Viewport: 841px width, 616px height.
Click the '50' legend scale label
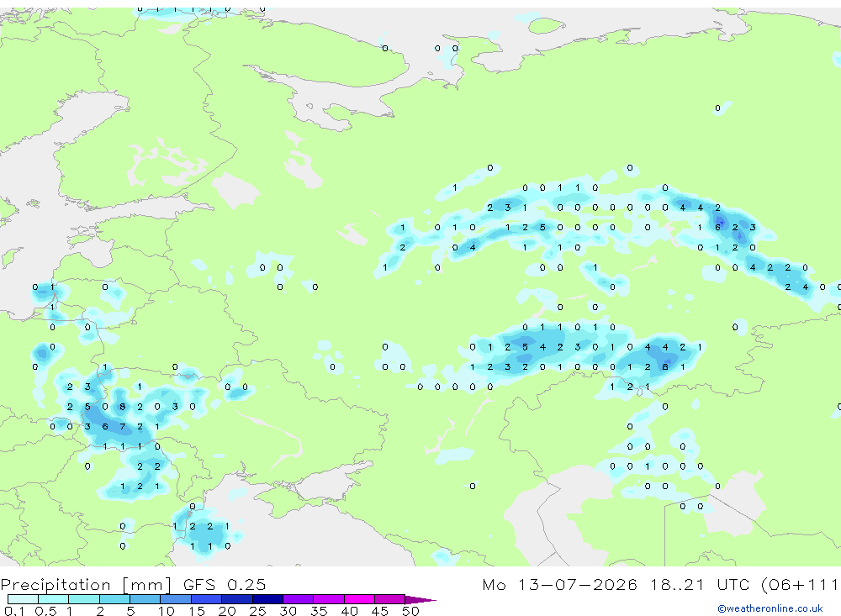[410, 611]
